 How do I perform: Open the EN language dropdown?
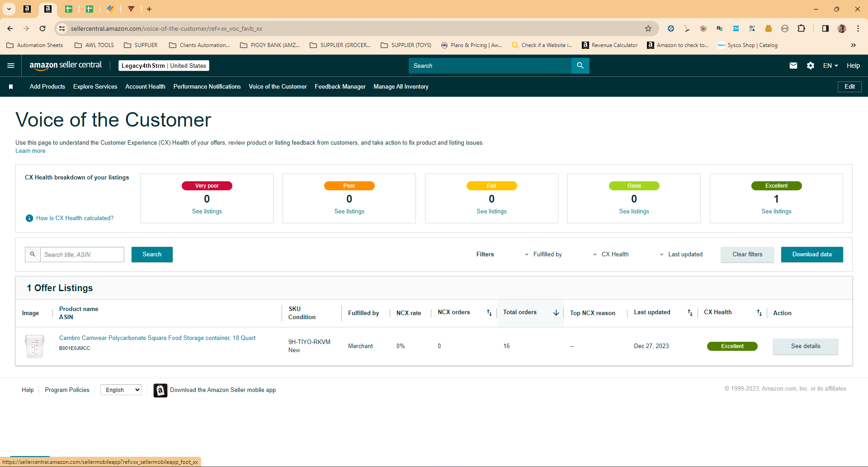[x=830, y=66]
